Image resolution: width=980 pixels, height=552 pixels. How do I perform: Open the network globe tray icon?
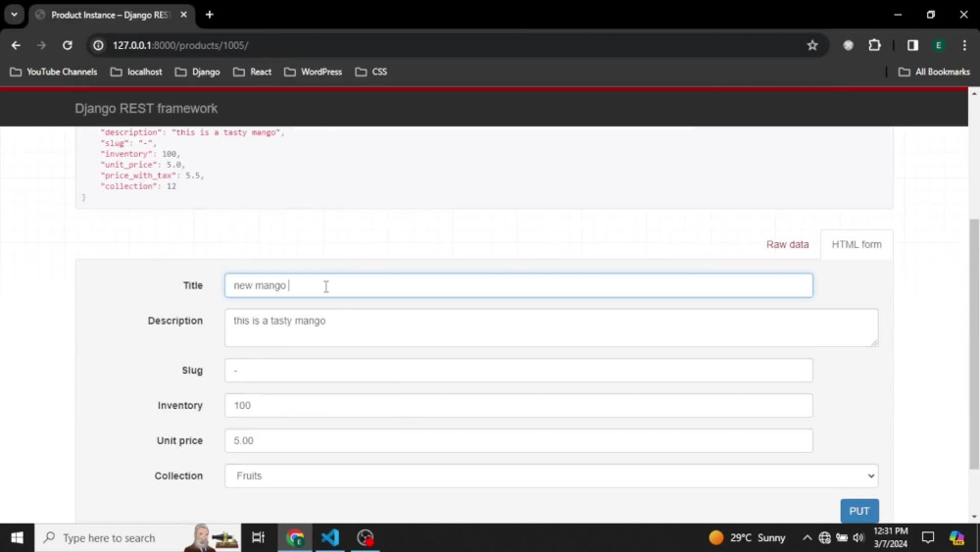[824, 537]
